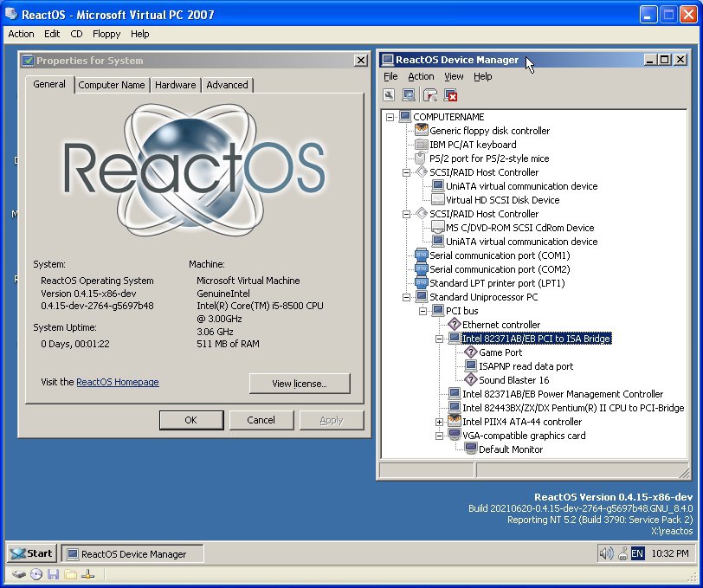Click the Scan for hardware changes toolbar icon
The image size is (703, 588).
tap(409, 95)
